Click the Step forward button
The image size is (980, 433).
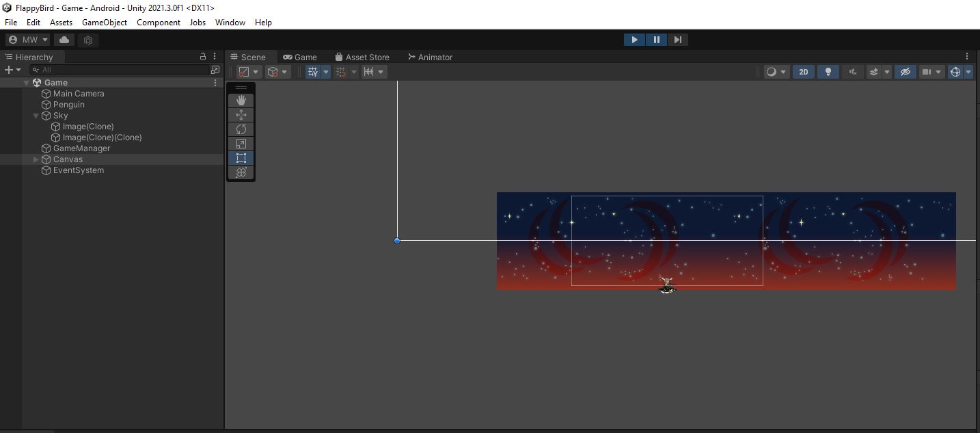(x=677, y=40)
